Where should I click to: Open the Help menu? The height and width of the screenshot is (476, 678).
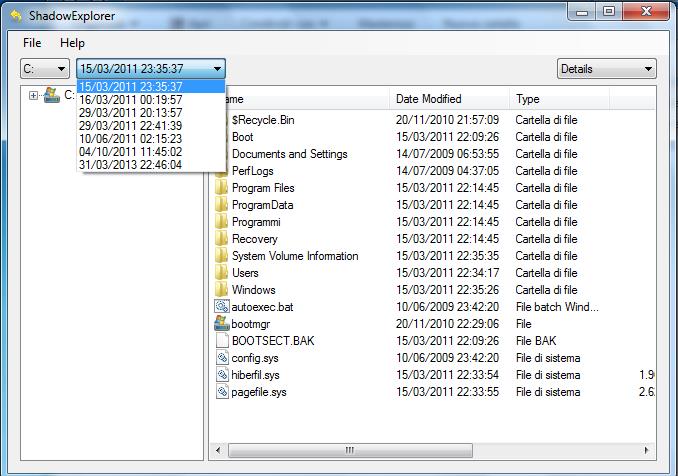[72, 43]
